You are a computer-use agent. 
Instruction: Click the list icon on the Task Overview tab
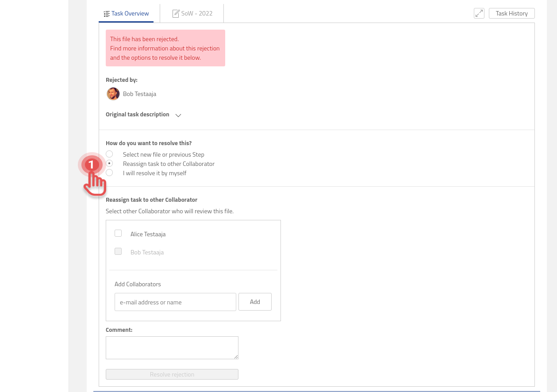(105, 13)
